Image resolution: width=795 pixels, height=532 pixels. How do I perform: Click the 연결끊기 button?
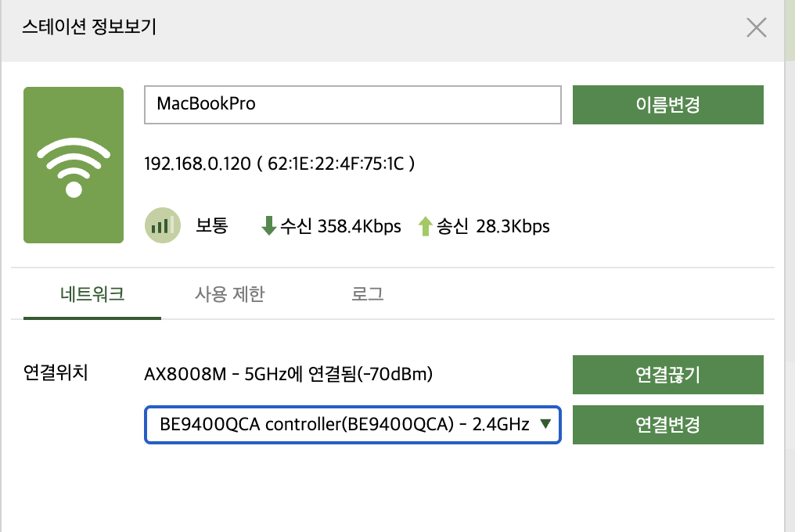click(667, 375)
